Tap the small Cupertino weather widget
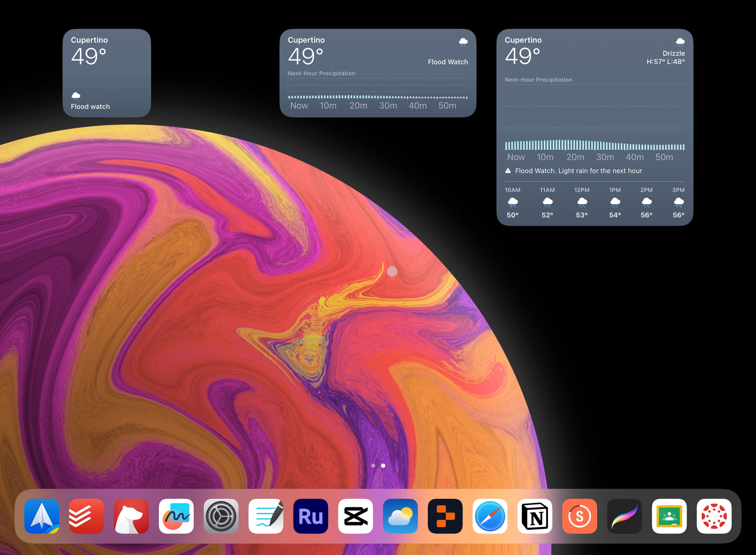This screenshot has height=555, width=756. [x=107, y=73]
